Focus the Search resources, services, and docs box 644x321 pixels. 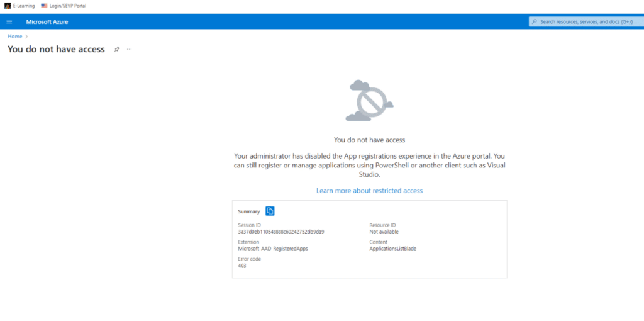pos(588,21)
